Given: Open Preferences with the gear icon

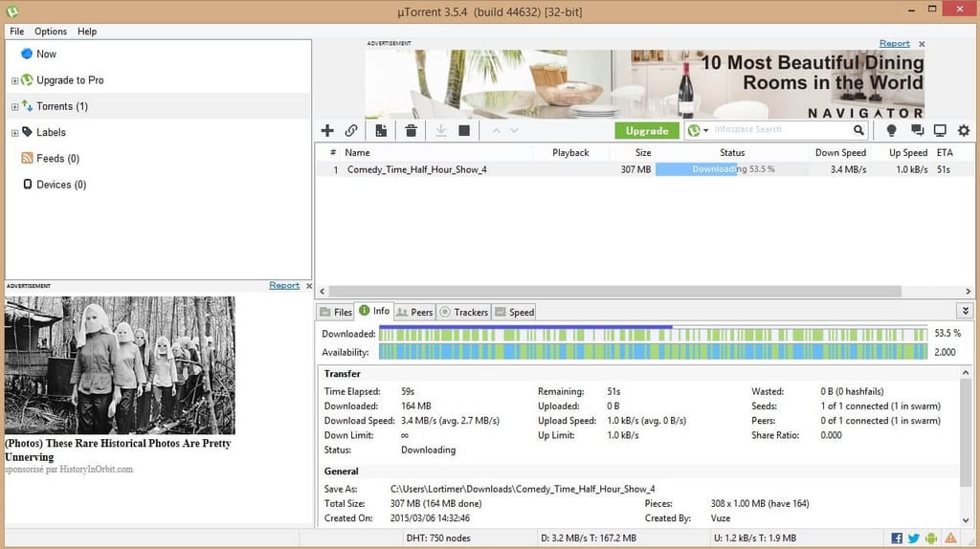Looking at the screenshot, I should [x=964, y=130].
